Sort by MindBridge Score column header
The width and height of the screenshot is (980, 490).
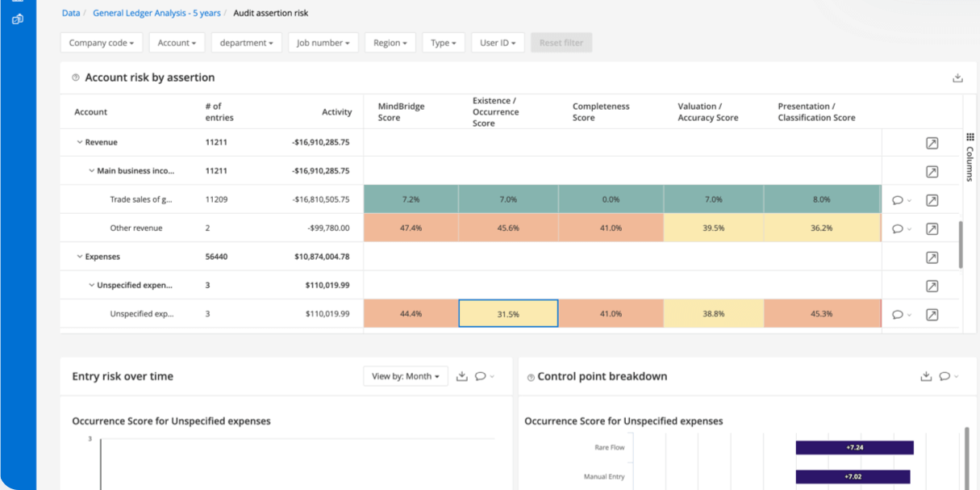[x=401, y=112]
